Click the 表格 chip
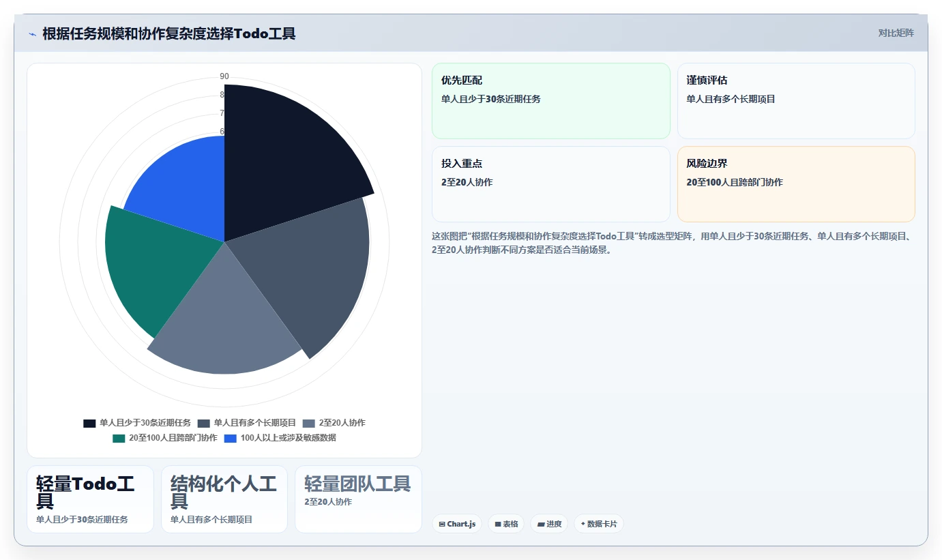This screenshot has width=942, height=560. pyautogui.click(x=506, y=524)
